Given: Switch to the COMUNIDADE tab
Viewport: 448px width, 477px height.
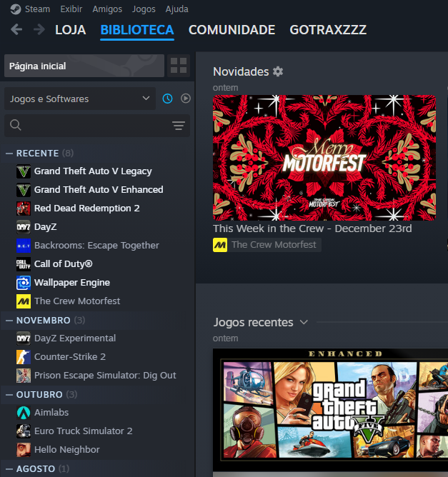Looking at the screenshot, I should click(x=232, y=30).
